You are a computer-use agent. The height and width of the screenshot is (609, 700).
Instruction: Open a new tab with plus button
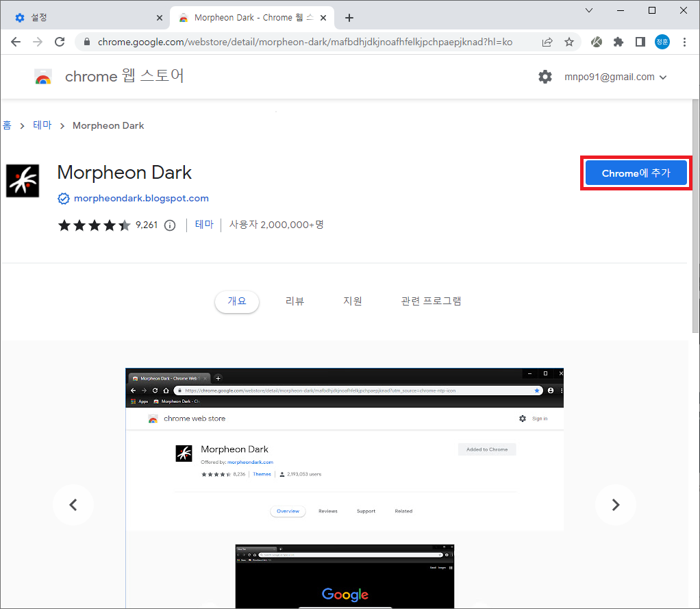(x=349, y=18)
